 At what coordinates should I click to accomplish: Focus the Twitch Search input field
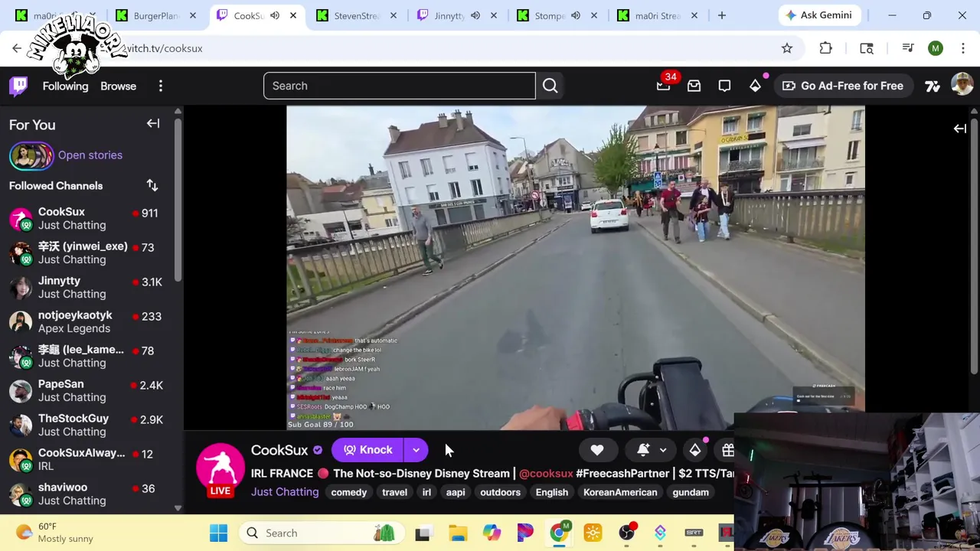[400, 86]
